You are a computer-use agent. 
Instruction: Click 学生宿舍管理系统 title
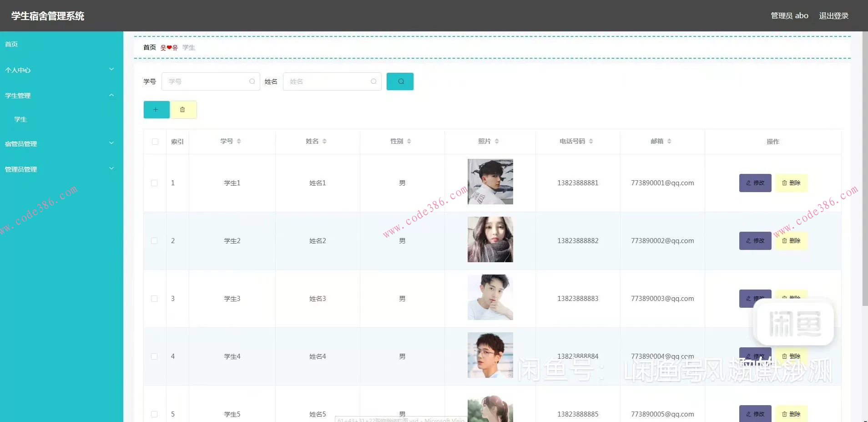tap(48, 16)
